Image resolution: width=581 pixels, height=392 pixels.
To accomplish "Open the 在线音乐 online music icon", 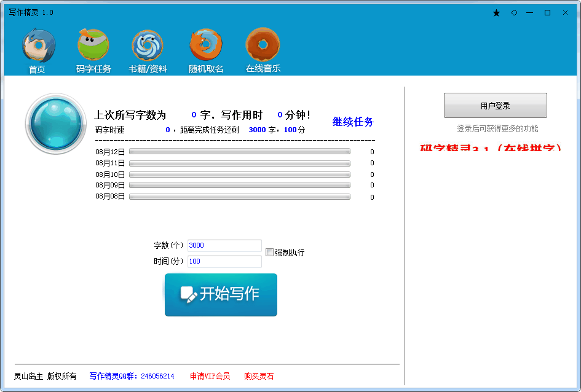I will [x=263, y=46].
